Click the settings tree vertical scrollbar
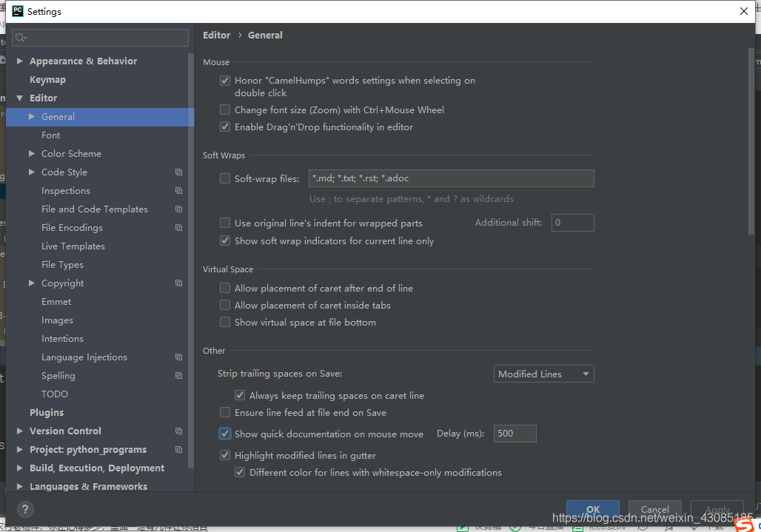761x532 pixels. (x=191, y=261)
